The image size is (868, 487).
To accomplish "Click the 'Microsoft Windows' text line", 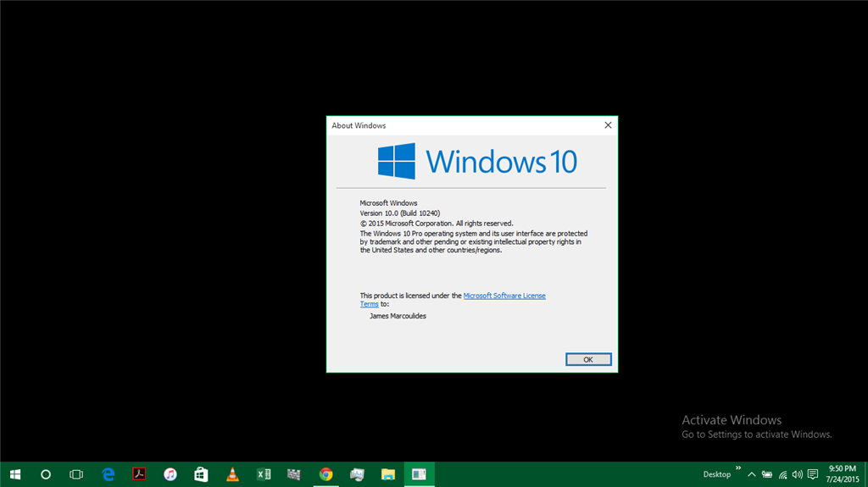I will click(x=388, y=203).
